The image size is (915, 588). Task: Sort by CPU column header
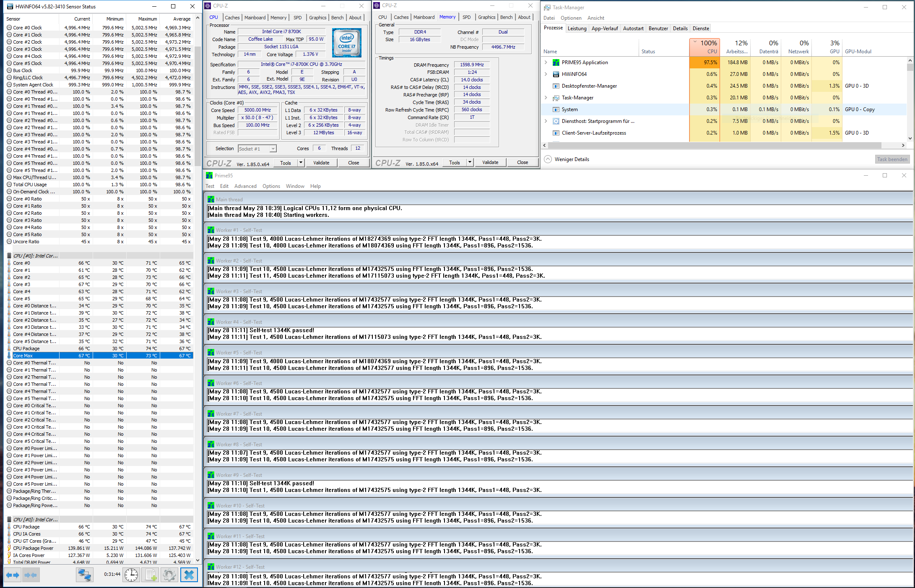point(704,47)
